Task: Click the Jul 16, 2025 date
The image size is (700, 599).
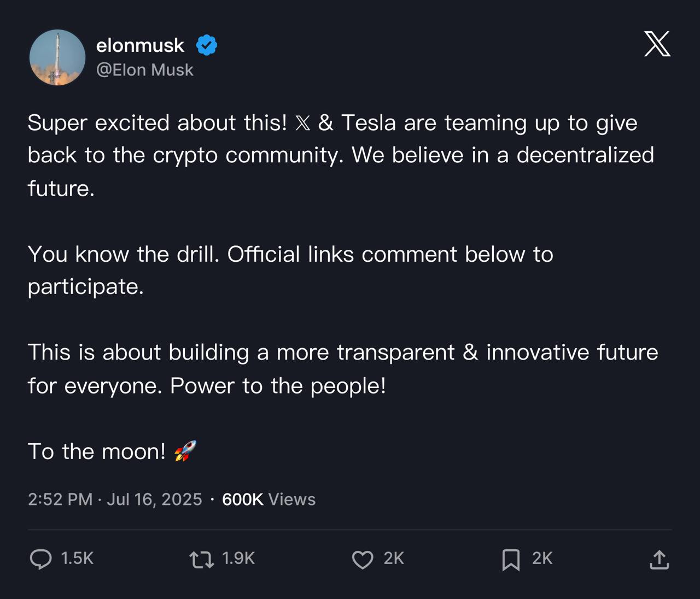Action: (x=154, y=499)
